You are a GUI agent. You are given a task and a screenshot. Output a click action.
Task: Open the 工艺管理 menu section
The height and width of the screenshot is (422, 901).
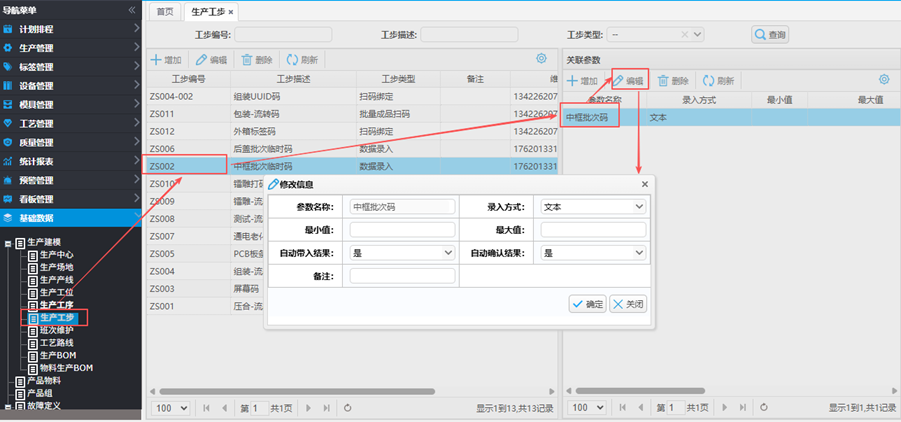click(71, 124)
